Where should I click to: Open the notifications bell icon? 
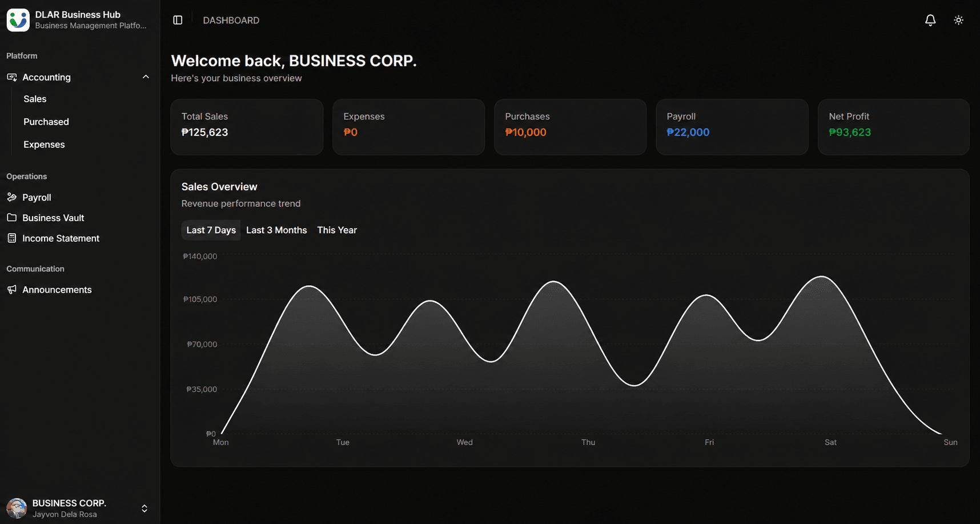coord(930,20)
